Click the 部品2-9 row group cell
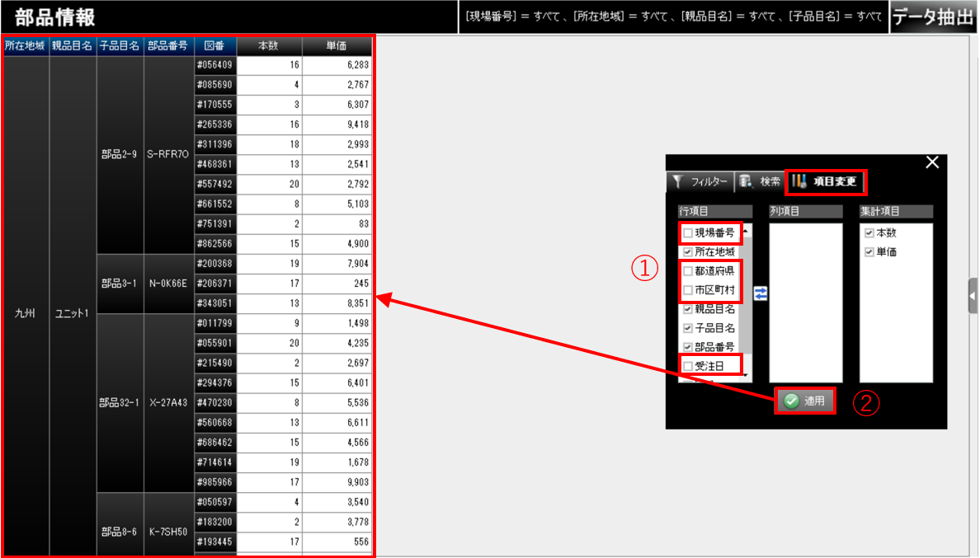 (x=120, y=154)
